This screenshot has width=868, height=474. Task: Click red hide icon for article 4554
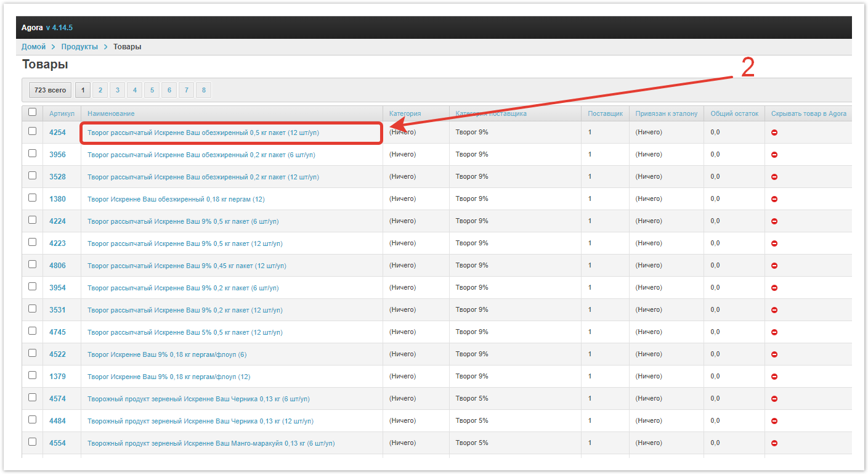[774, 443]
